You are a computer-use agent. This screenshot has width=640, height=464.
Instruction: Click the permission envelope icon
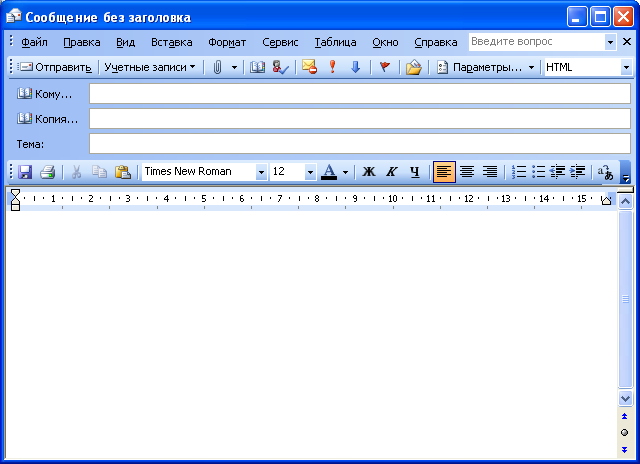pos(309,67)
